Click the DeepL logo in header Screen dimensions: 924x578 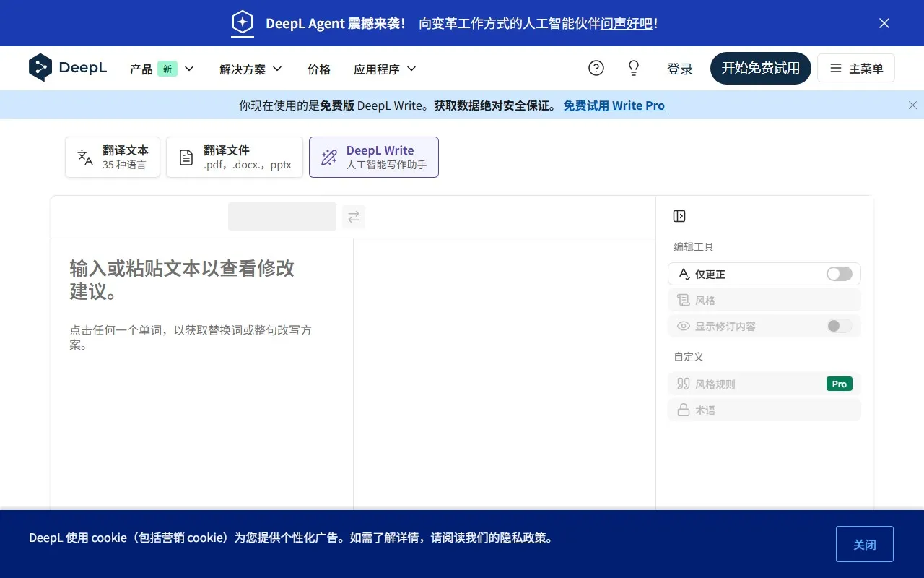pyautogui.click(x=68, y=68)
